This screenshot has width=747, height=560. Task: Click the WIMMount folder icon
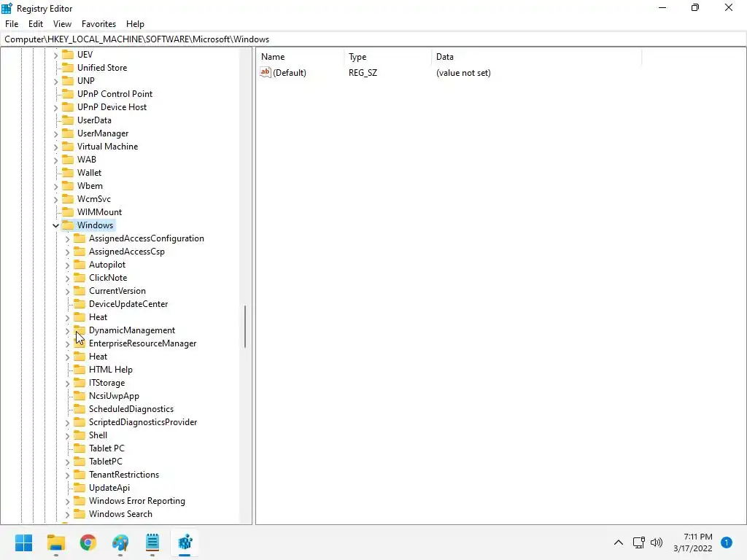(68, 212)
